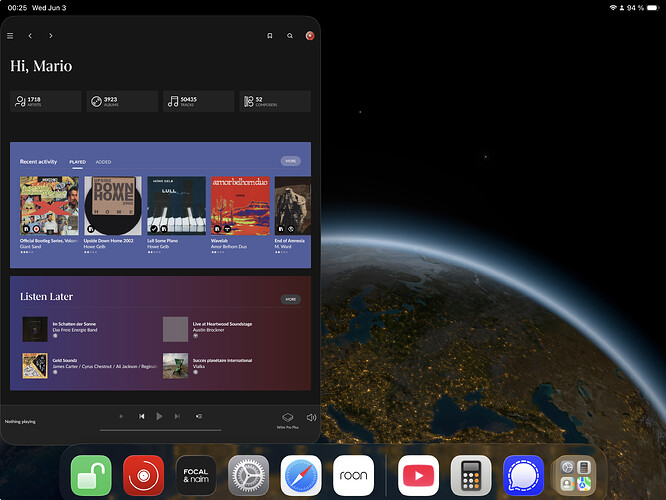Open the volume speaker icon
666x500 pixels.
311,417
